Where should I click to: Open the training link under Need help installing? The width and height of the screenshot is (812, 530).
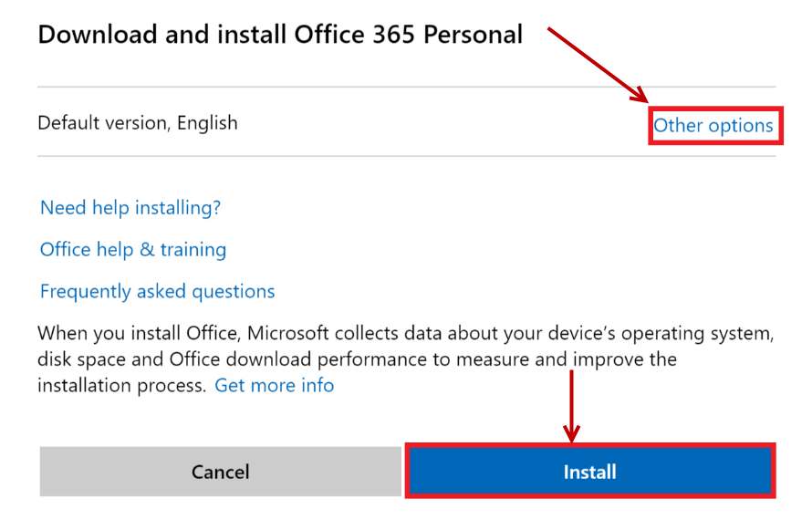coord(133,250)
